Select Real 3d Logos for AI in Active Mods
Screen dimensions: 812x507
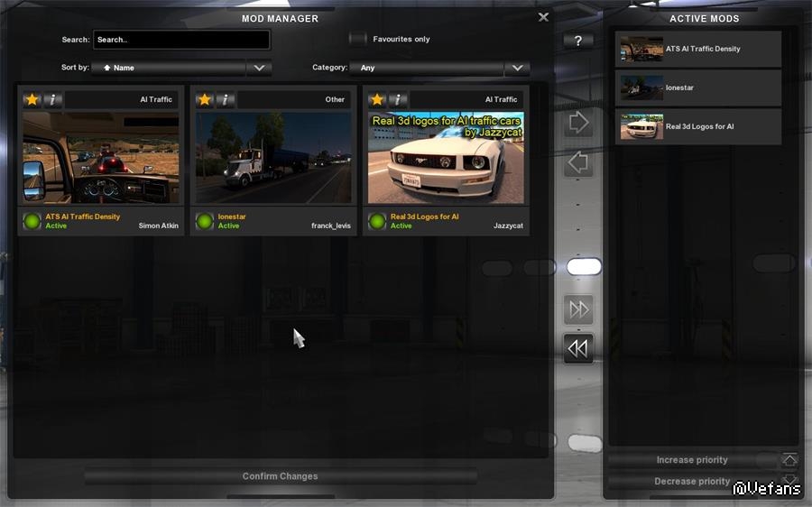pyautogui.click(x=698, y=126)
